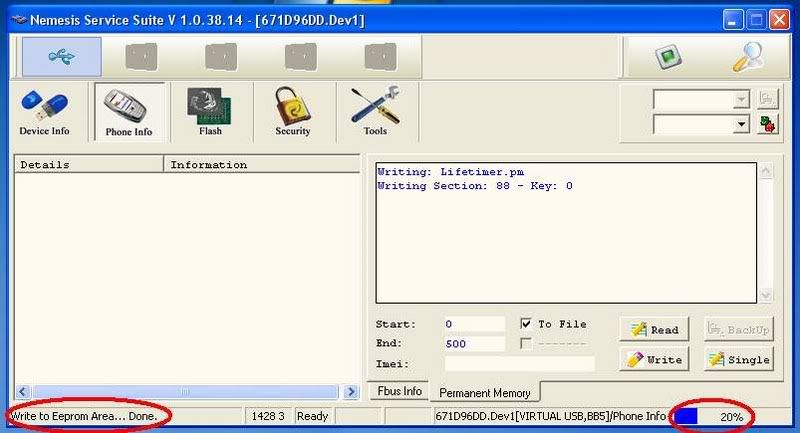Click 'Write to Eeprom Area... Done.' status text

(84, 416)
